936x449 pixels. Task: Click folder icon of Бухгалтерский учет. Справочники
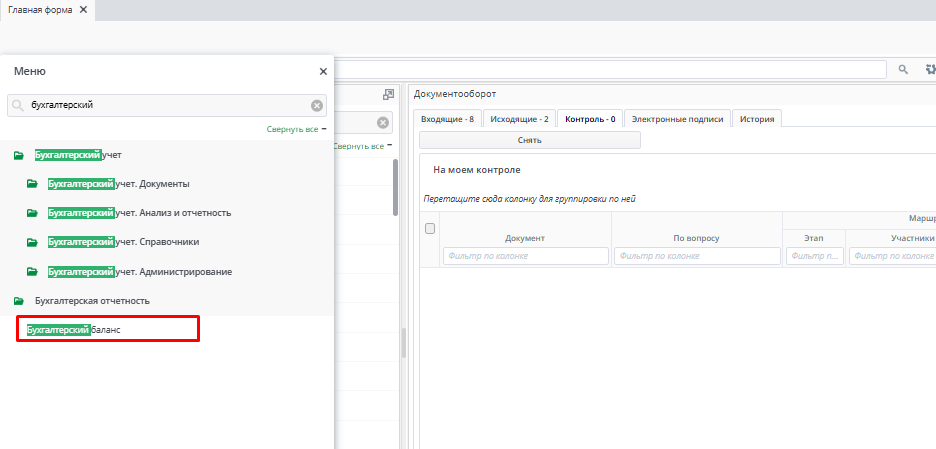click(x=32, y=242)
